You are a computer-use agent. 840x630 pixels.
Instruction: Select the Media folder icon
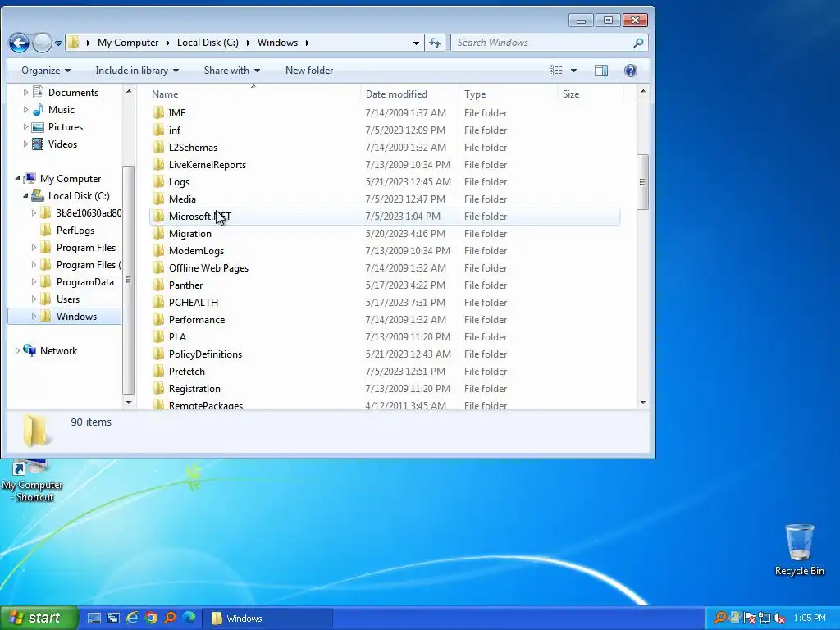tap(158, 199)
